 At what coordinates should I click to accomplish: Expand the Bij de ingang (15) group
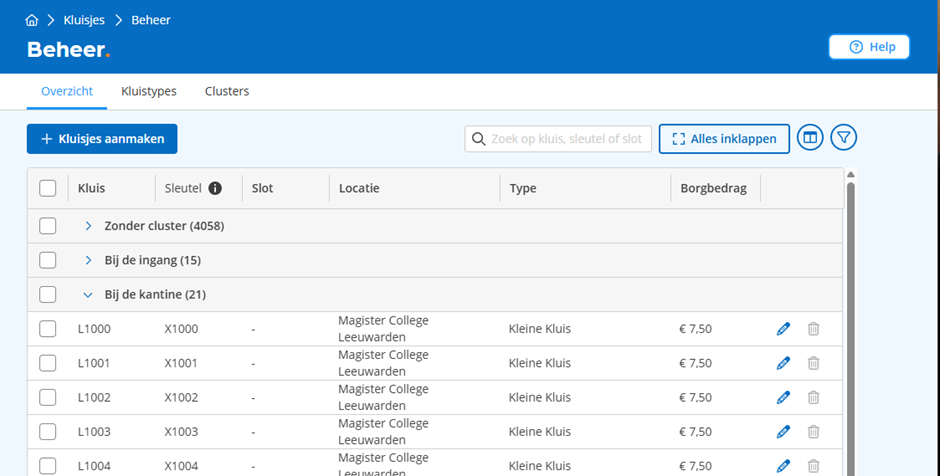(x=88, y=260)
